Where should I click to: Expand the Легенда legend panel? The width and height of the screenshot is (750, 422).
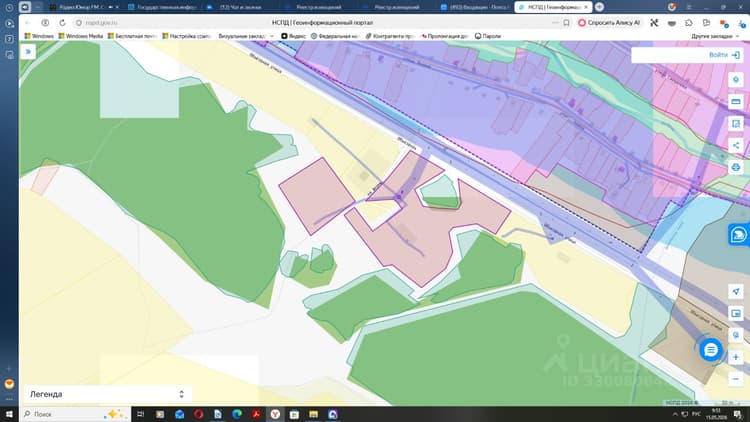pos(107,394)
